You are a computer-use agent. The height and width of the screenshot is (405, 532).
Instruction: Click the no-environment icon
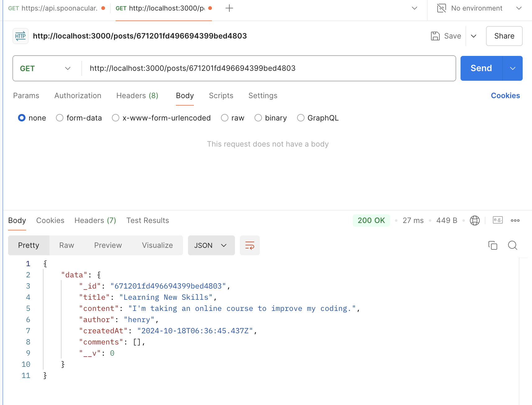pyautogui.click(x=441, y=8)
